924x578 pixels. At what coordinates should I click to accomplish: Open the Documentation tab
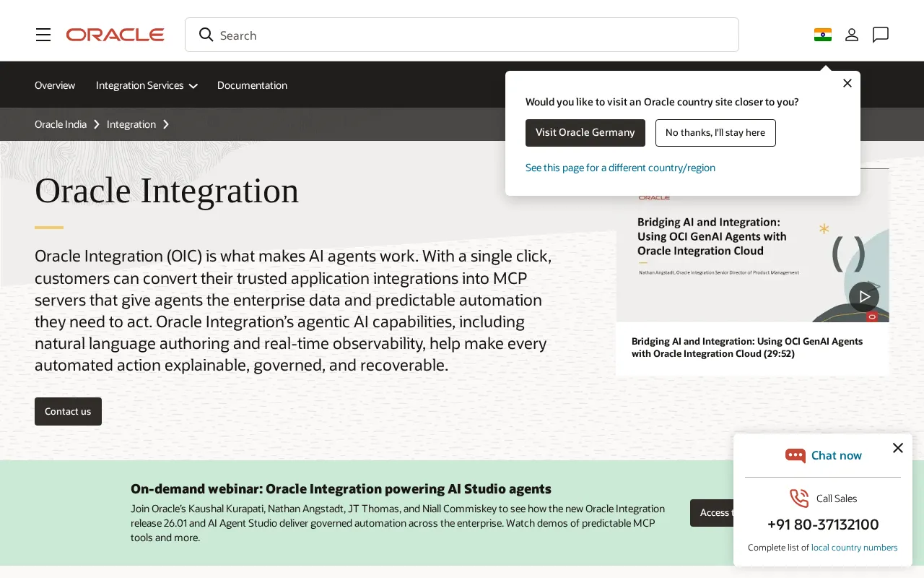pyautogui.click(x=252, y=85)
